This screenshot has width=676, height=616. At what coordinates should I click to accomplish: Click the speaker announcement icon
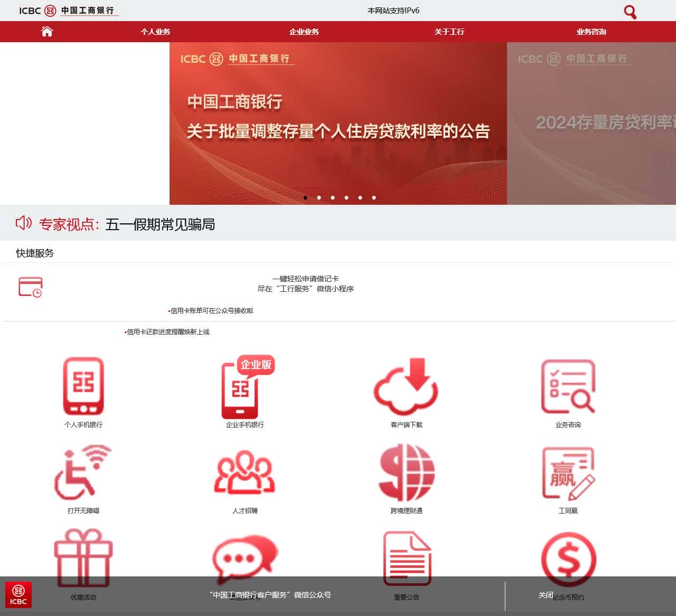tap(24, 223)
